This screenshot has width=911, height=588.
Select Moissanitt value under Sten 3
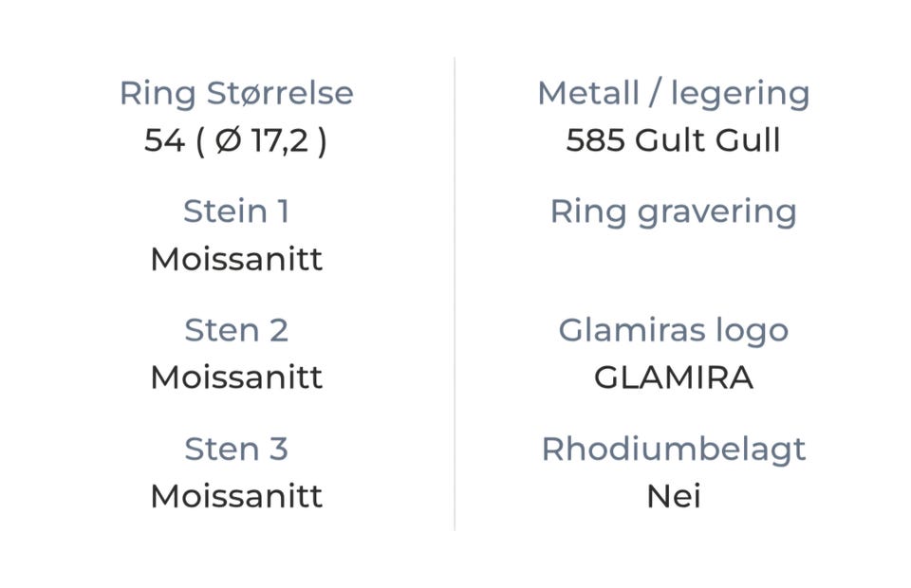pyautogui.click(x=235, y=496)
